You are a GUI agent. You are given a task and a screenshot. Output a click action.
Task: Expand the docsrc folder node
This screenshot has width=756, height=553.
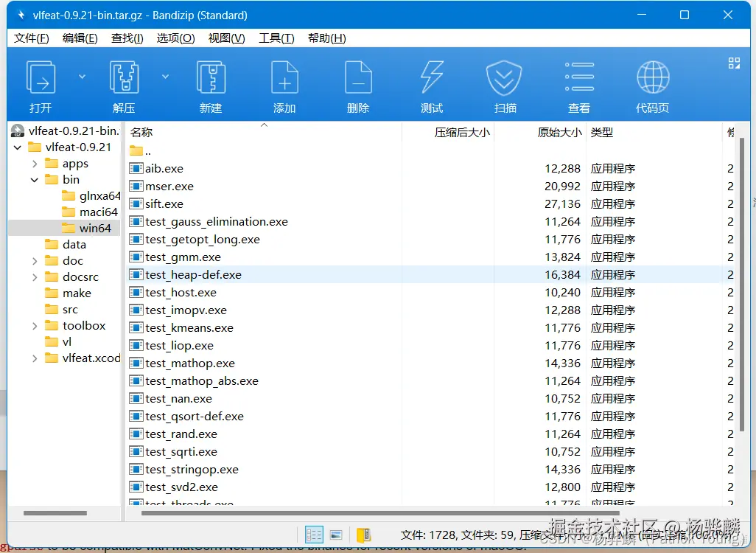tap(34, 277)
